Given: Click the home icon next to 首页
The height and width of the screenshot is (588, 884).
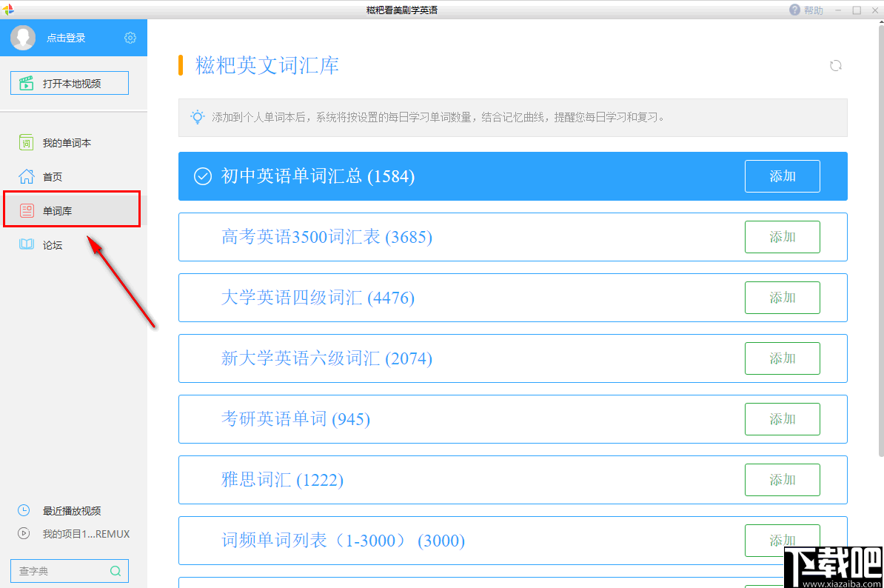Looking at the screenshot, I should tap(26, 176).
